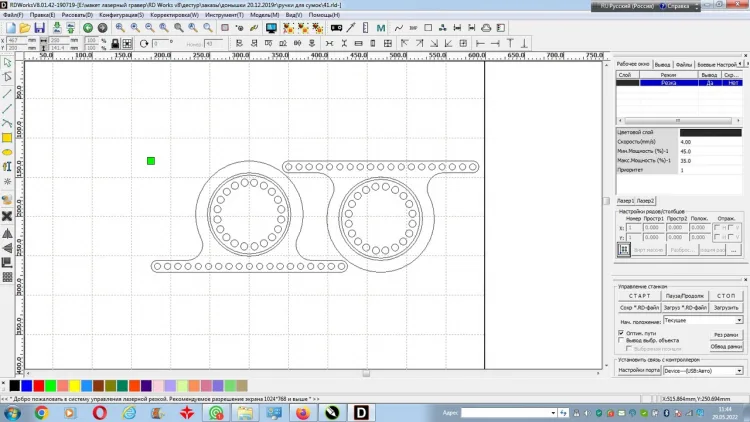Click the Настройки порта button

[639, 370]
